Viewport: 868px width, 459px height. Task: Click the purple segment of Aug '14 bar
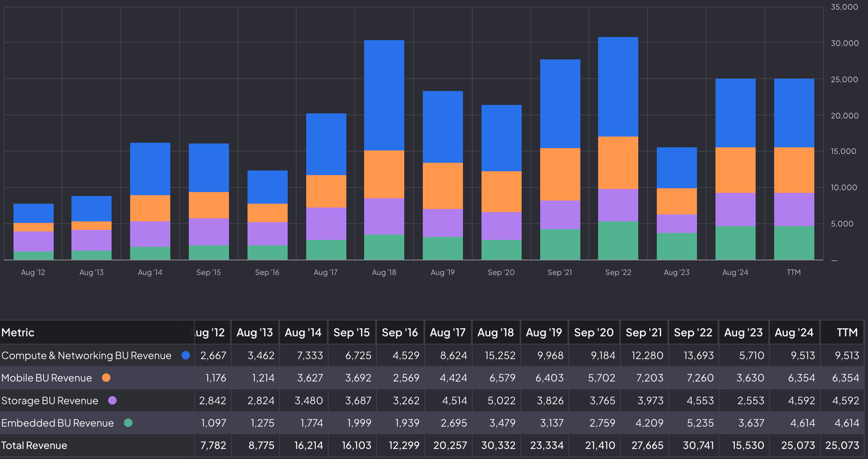[150, 234]
